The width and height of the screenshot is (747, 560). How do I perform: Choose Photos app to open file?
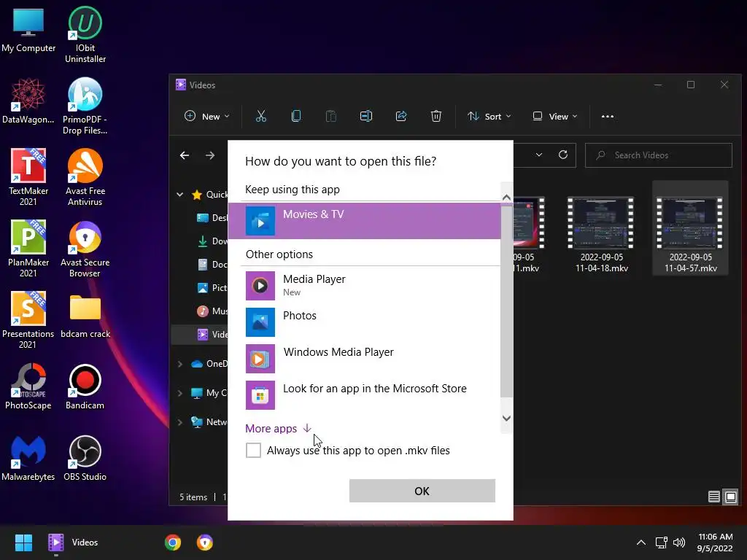[365, 322]
